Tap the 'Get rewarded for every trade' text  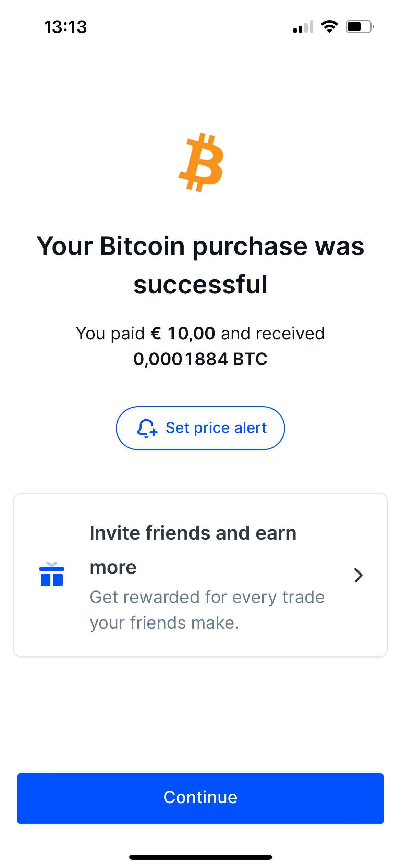point(207,597)
